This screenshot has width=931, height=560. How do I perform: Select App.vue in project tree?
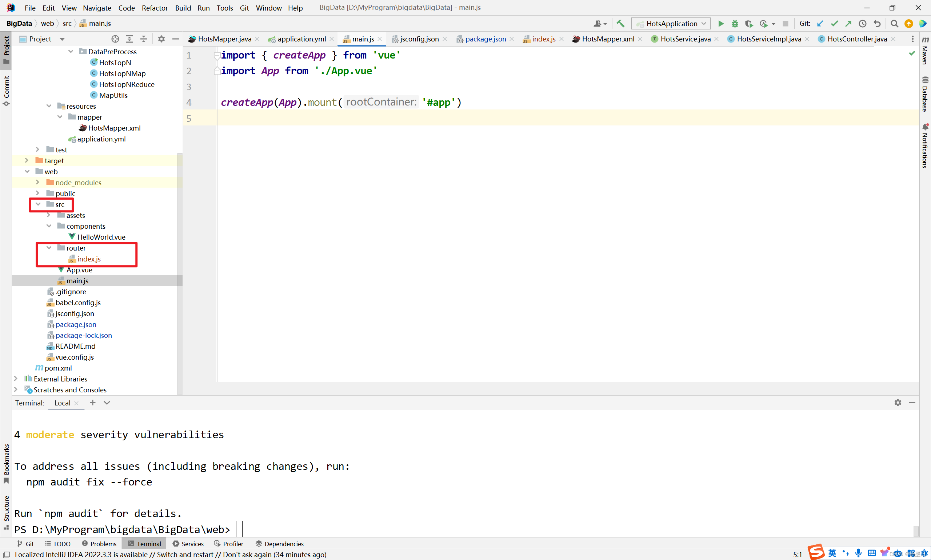[79, 270]
